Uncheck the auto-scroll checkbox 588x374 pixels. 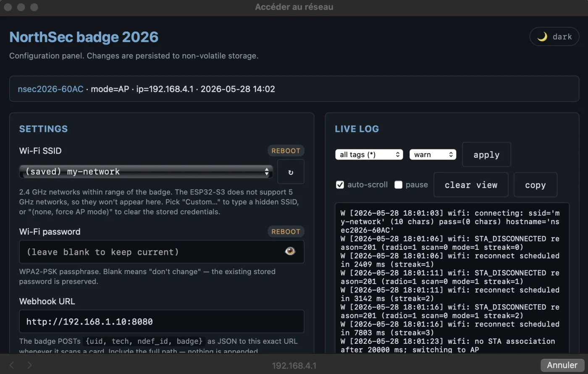pyautogui.click(x=340, y=185)
